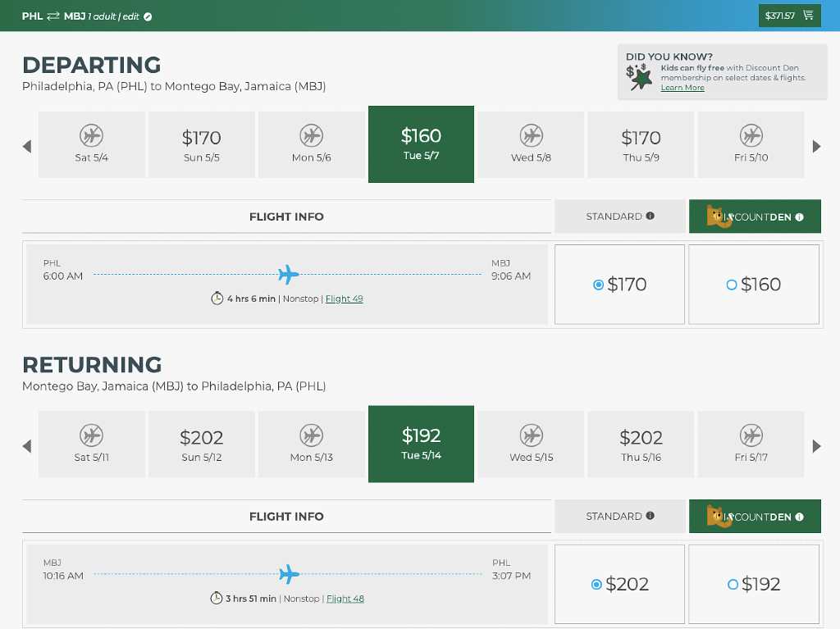
Task: Choose the Sun 5/5 departing date for $170
Action: 202,144
